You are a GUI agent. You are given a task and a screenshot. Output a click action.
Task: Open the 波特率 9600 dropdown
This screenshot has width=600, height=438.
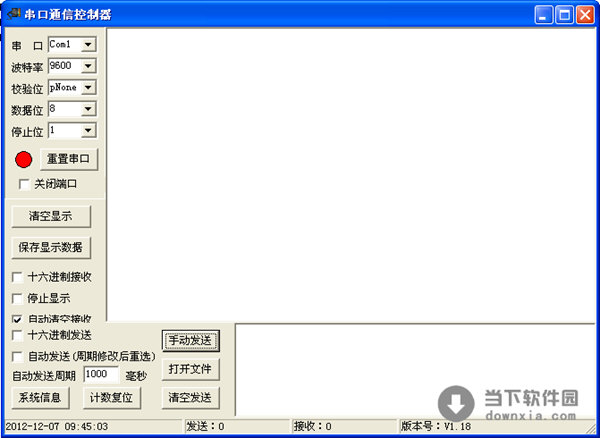point(88,66)
